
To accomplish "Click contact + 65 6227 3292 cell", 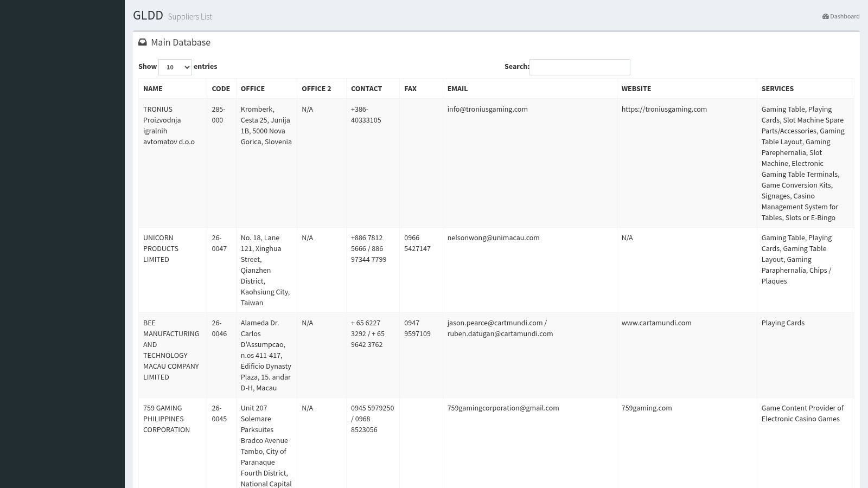I will click(x=373, y=355).
